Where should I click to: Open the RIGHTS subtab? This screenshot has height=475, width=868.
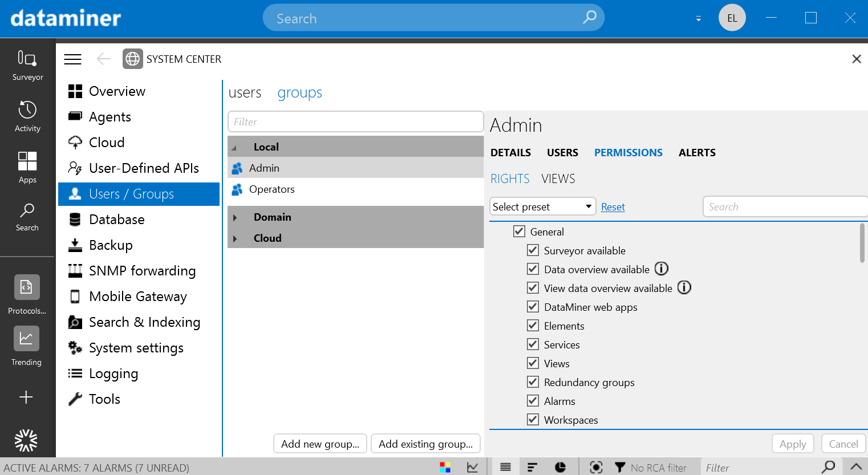click(x=510, y=178)
